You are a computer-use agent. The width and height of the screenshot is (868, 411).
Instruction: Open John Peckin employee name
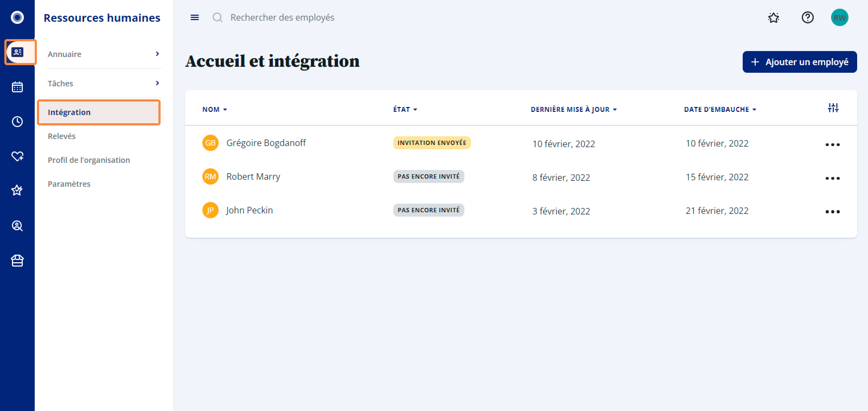point(249,210)
